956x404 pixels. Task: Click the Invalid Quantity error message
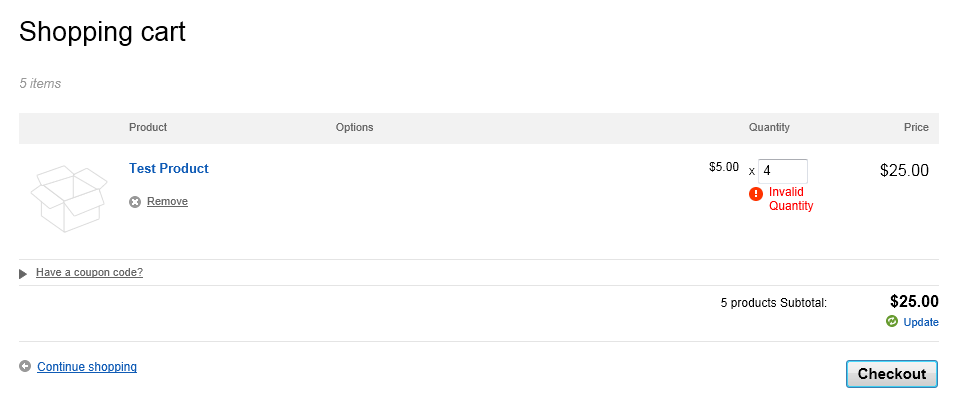tap(791, 199)
